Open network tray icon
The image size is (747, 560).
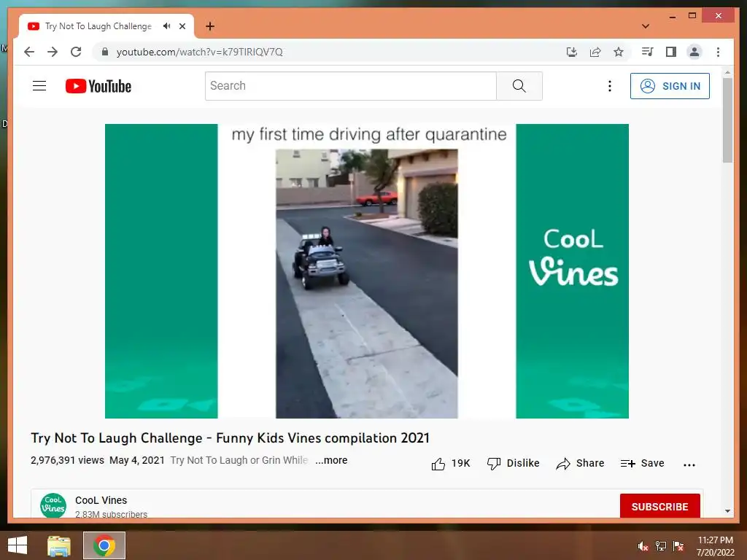tap(660, 546)
